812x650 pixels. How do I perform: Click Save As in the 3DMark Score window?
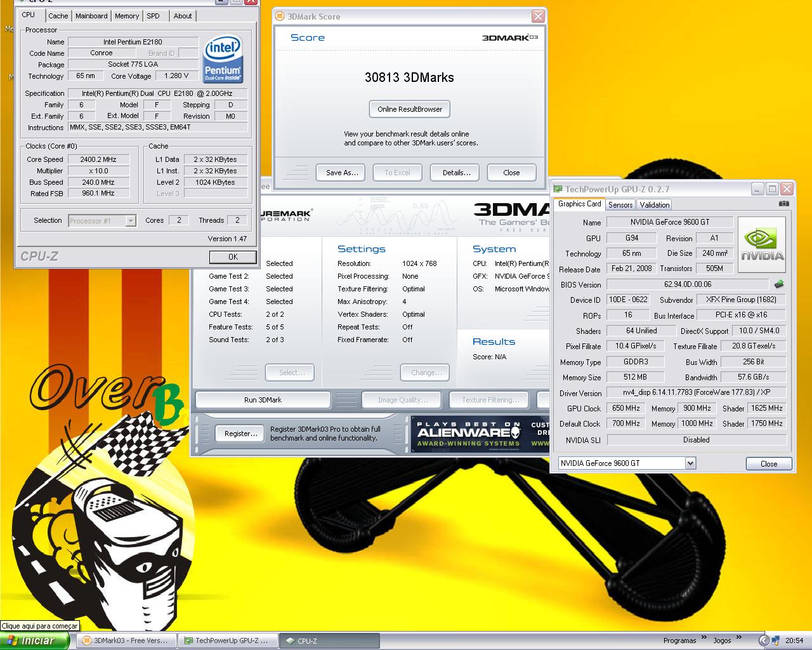pos(342,173)
